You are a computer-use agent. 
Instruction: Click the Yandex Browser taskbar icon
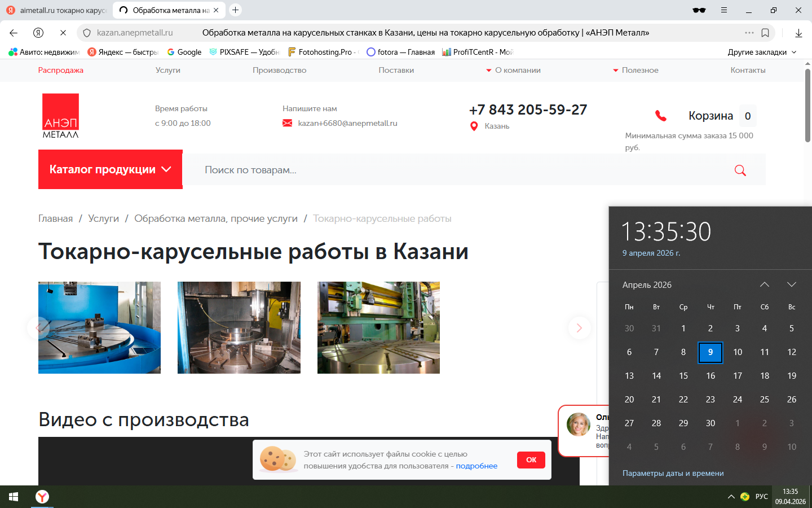42,497
